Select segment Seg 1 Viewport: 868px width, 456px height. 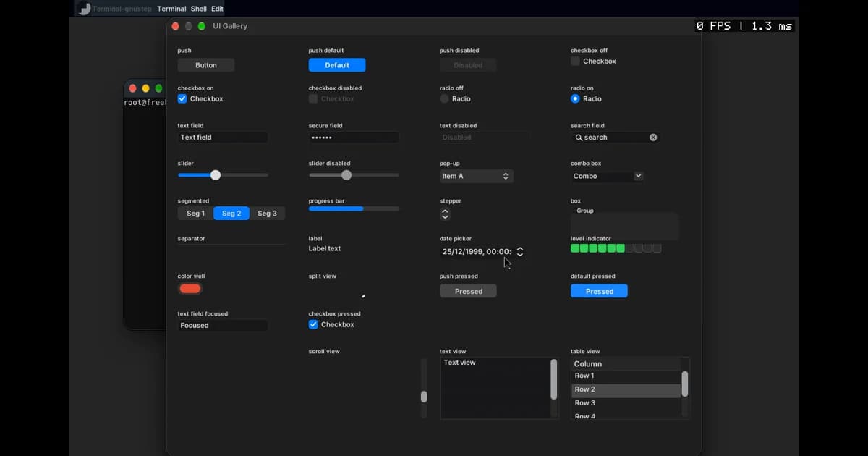coord(195,214)
